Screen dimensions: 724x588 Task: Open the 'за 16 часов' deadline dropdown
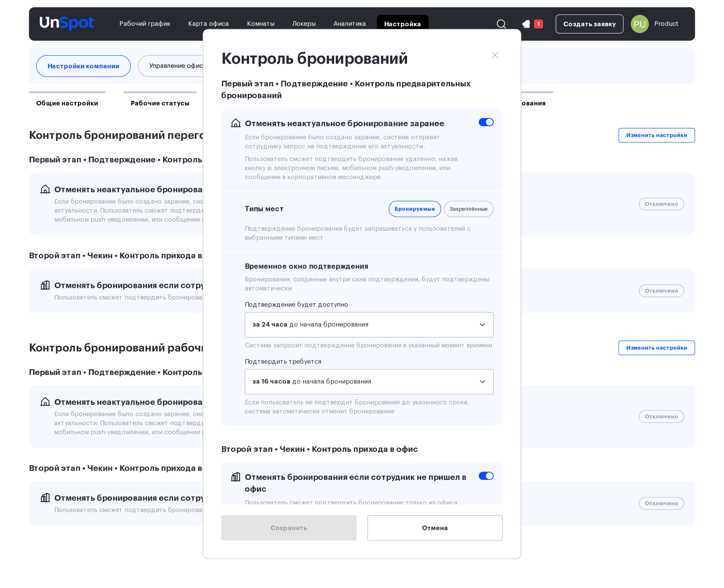(x=369, y=381)
